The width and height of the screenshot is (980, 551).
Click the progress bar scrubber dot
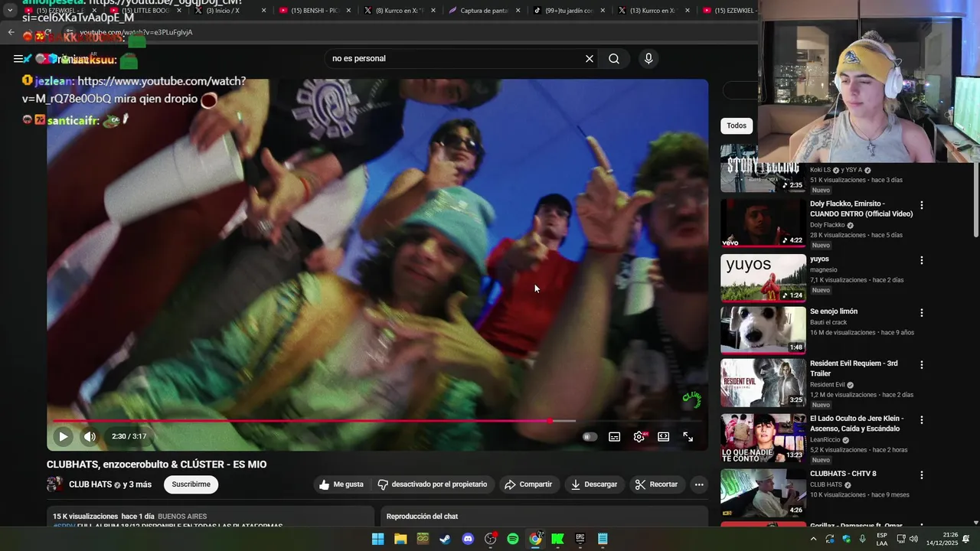tap(550, 421)
